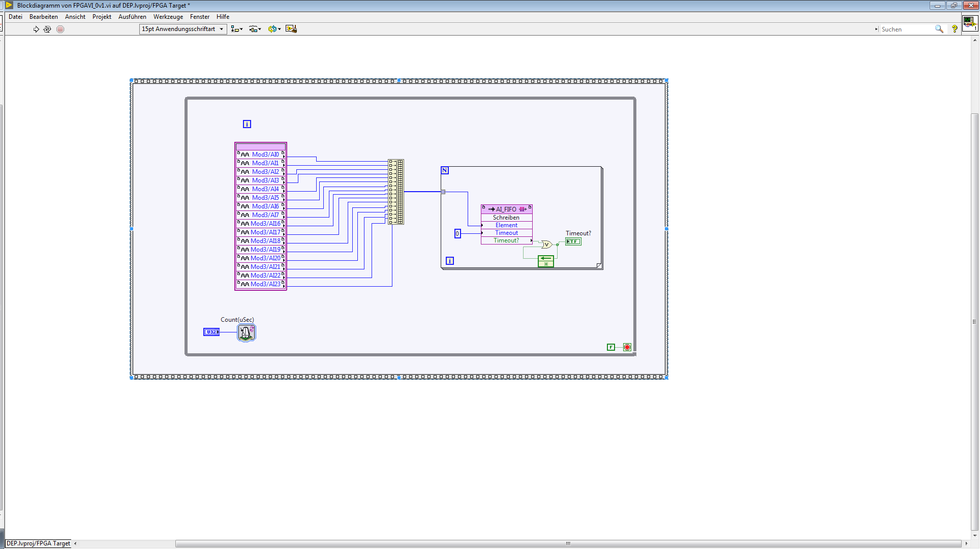Open the Reorder dropdown
Viewport: 980px width, 549px height.
274,29
